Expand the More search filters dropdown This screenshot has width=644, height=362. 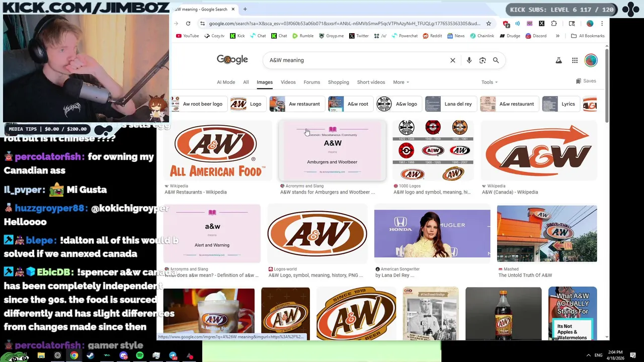pyautogui.click(x=401, y=82)
